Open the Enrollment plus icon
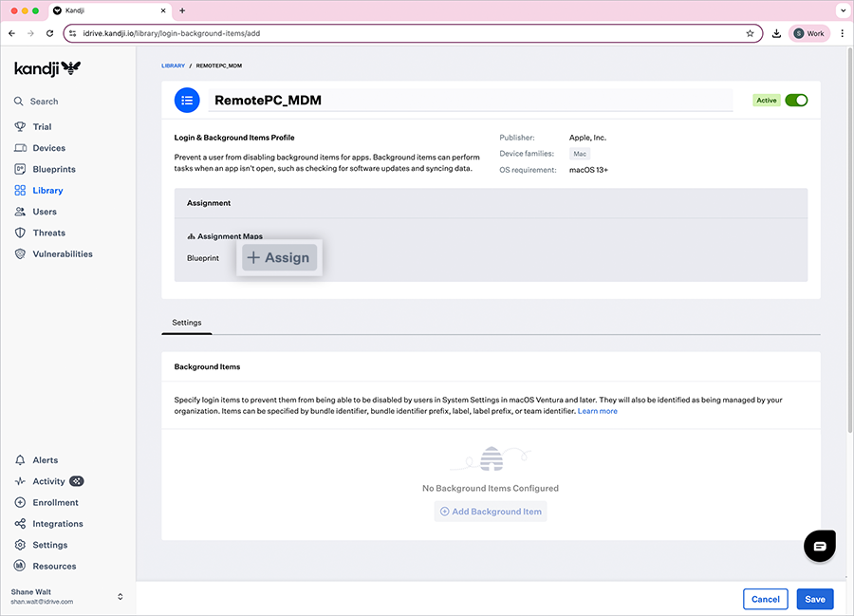 coord(20,503)
